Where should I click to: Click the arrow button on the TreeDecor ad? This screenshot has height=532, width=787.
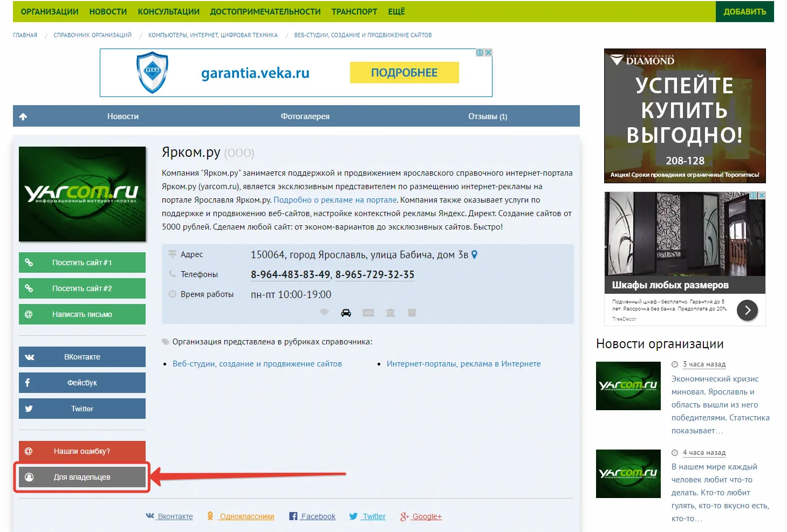[x=747, y=310]
